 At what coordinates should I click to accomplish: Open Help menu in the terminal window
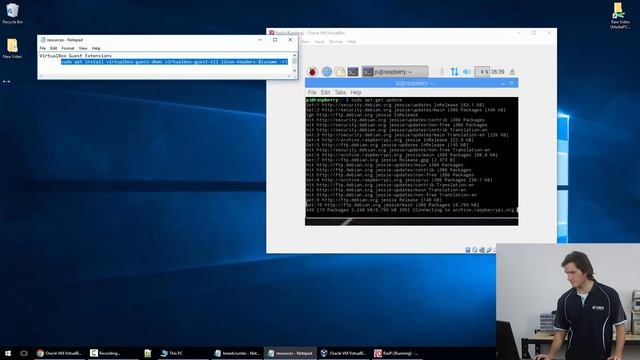pyautogui.click(x=356, y=93)
